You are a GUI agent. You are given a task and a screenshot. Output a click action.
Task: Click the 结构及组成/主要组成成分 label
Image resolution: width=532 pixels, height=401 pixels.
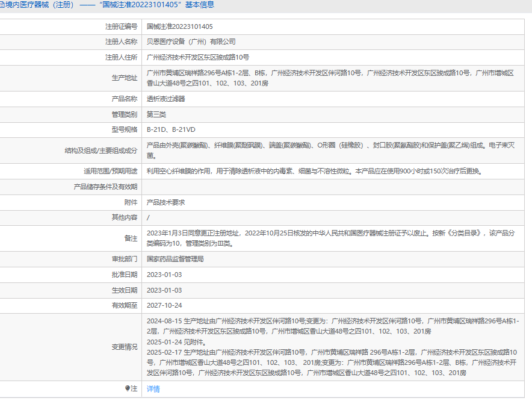[x=101, y=151]
